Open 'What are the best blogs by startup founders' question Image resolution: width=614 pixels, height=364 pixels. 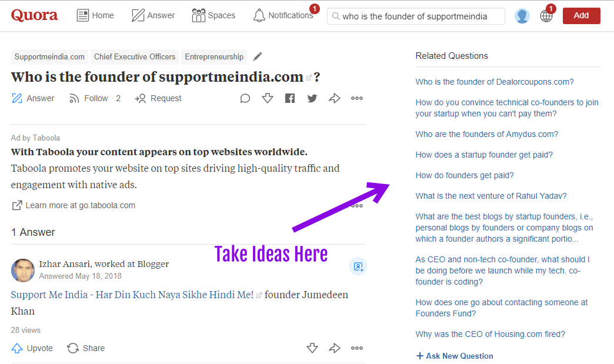505,228
